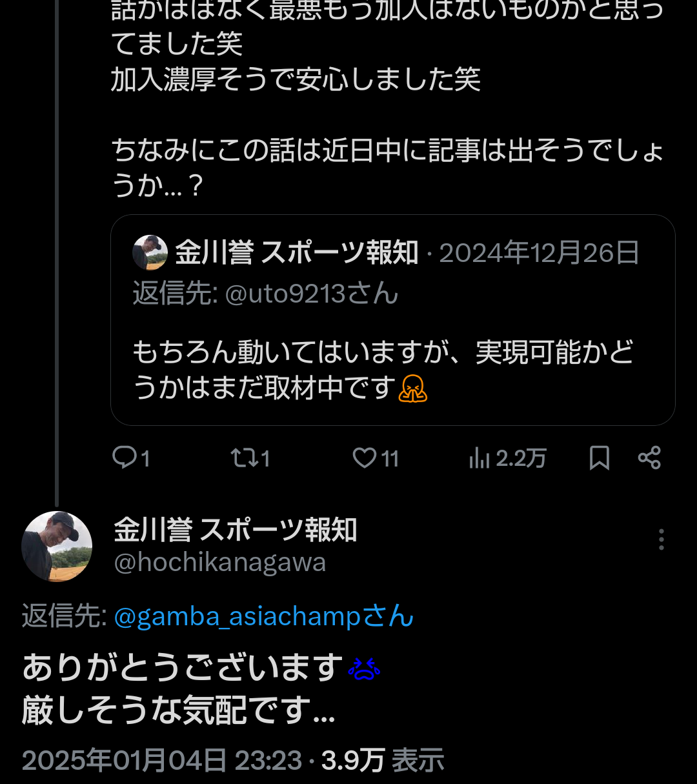The height and width of the screenshot is (784, 697).
Task: Open the quoted tweet's body text
Action: click(x=382, y=370)
